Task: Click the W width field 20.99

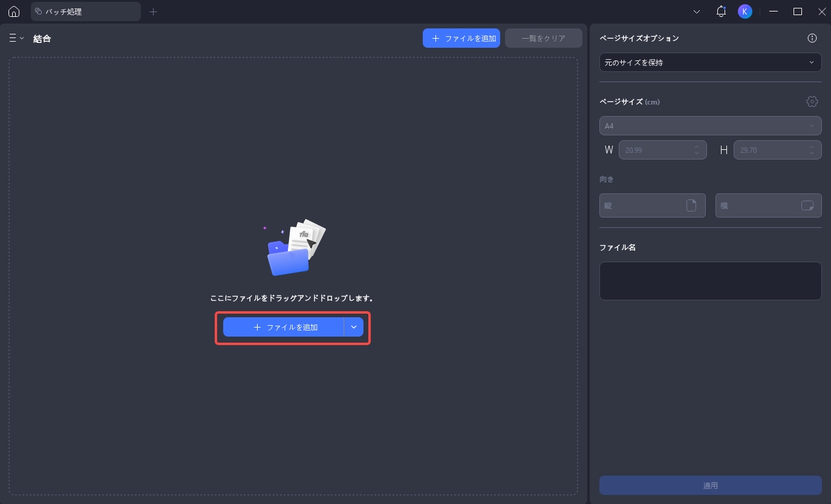Action: pos(663,150)
